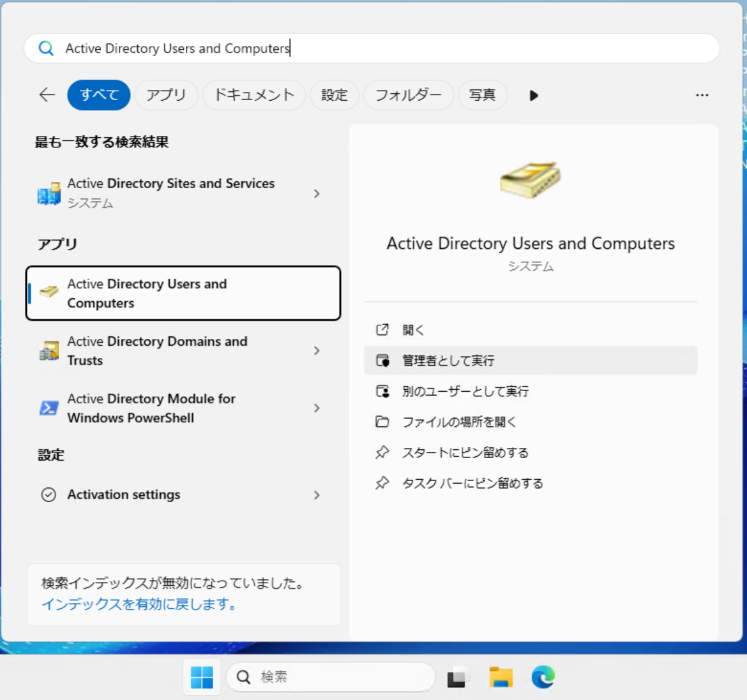Choose ファイルの場所を開く option
The image size is (747, 700).
click(459, 422)
